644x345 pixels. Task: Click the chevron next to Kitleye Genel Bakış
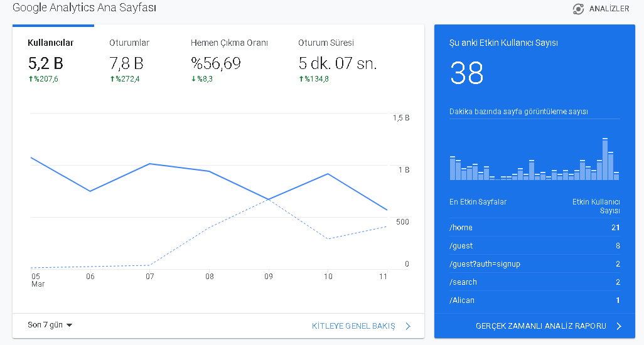click(x=408, y=326)
